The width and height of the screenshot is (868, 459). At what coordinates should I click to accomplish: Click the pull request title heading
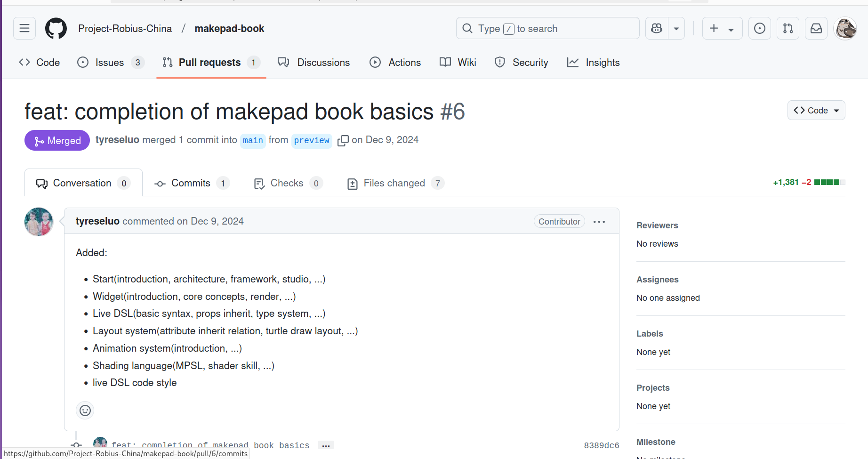click(245, 112)
